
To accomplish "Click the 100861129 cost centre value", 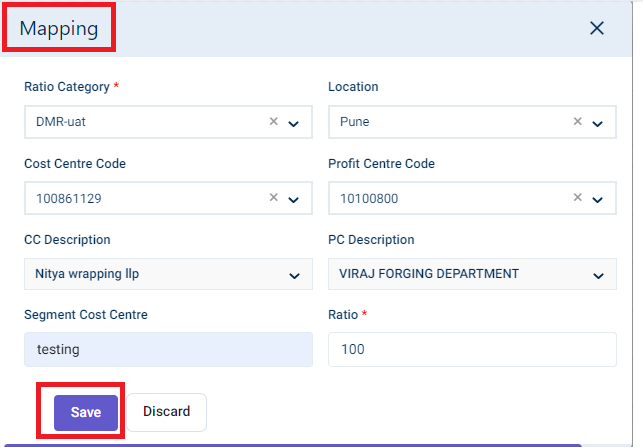I will tap(68, 198).
